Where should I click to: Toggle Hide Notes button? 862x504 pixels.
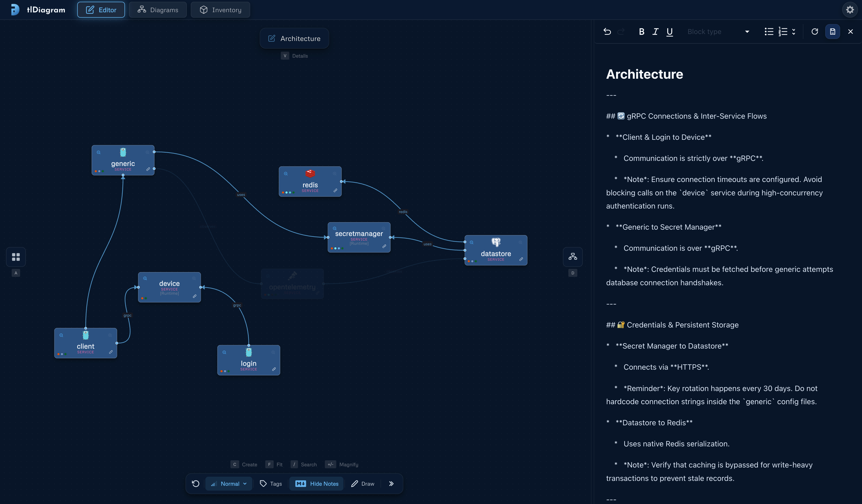316,483
